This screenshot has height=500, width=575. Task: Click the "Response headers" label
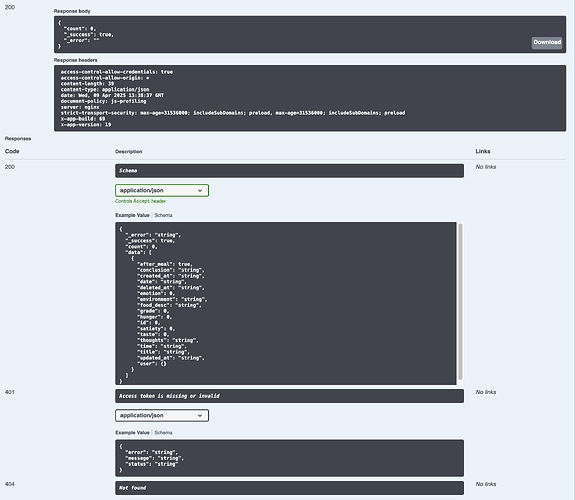pyautogui.click(x=76, y=60)
